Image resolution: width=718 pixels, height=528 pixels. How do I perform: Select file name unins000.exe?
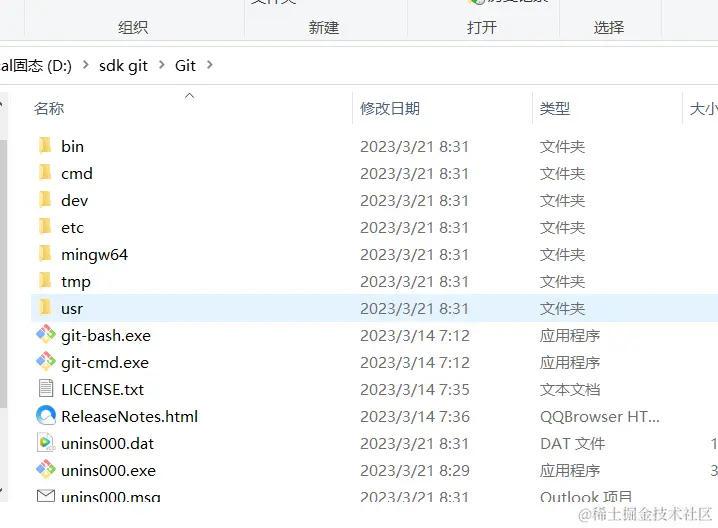coord(109,471)
